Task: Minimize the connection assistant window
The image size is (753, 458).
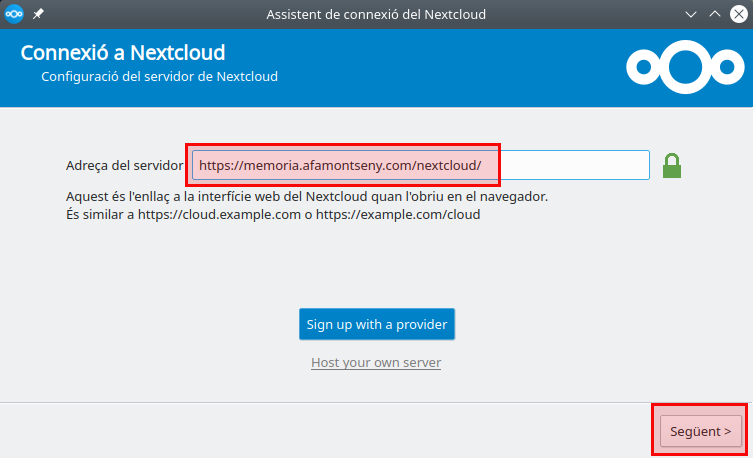Action: click(691, 14)
